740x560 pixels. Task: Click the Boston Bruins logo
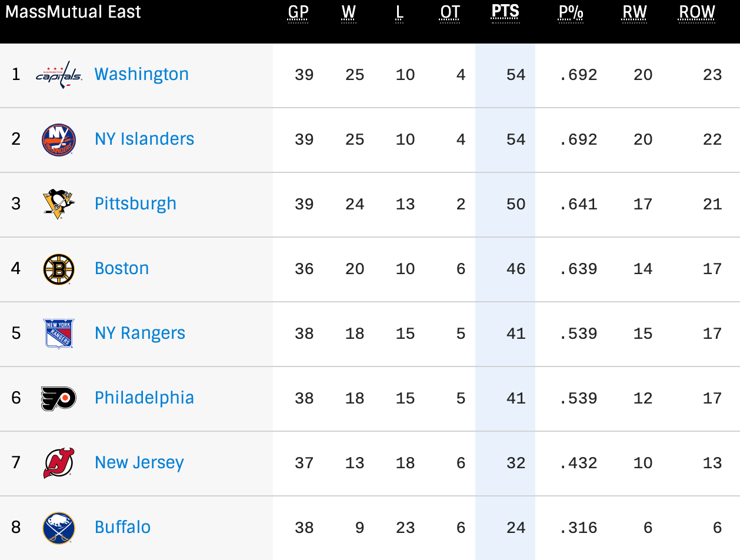pos(59,269)
